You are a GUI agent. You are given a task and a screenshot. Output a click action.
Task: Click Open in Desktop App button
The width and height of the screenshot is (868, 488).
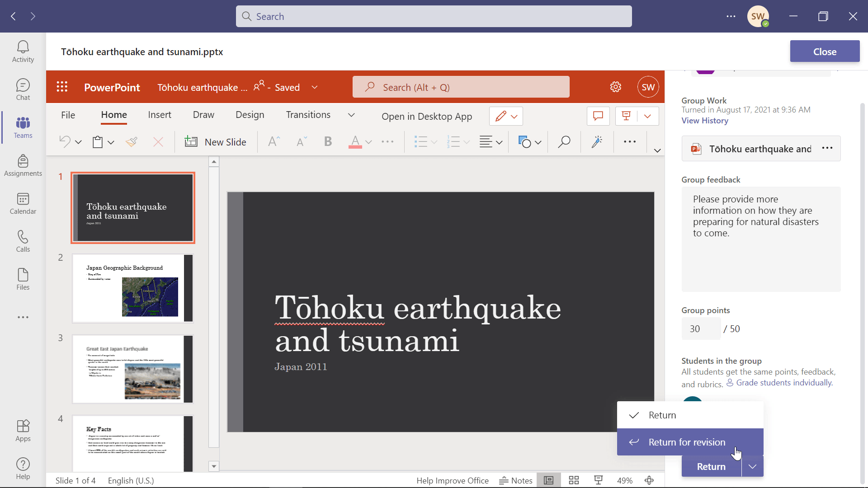(x=427, y=116)
